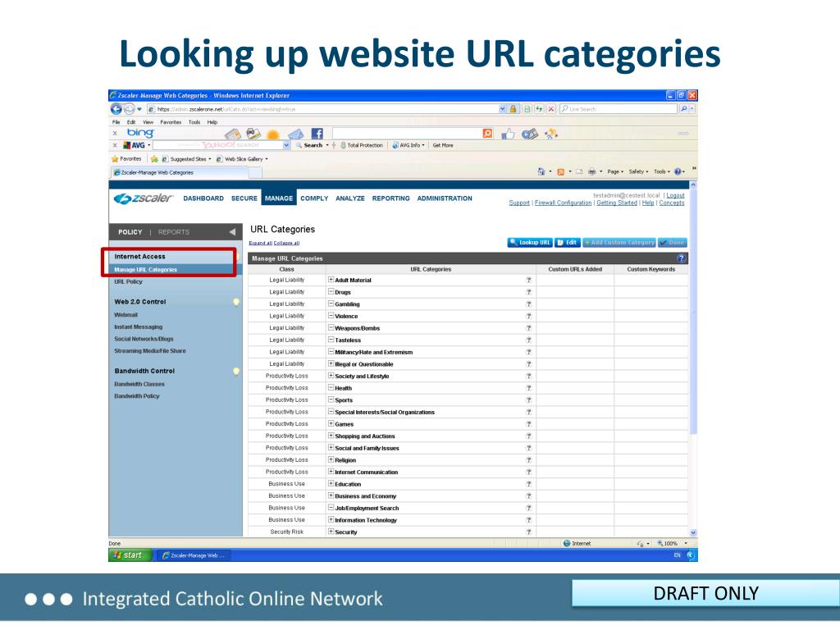Click the Expand all link

point(260,243)
